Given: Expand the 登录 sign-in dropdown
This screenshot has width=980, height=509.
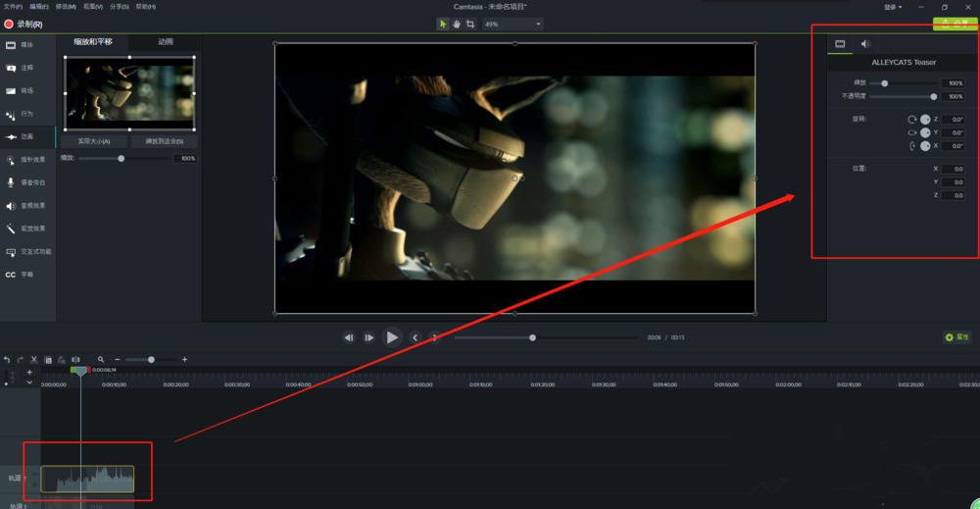Looking at the screenshot, I should pos(892,7).
